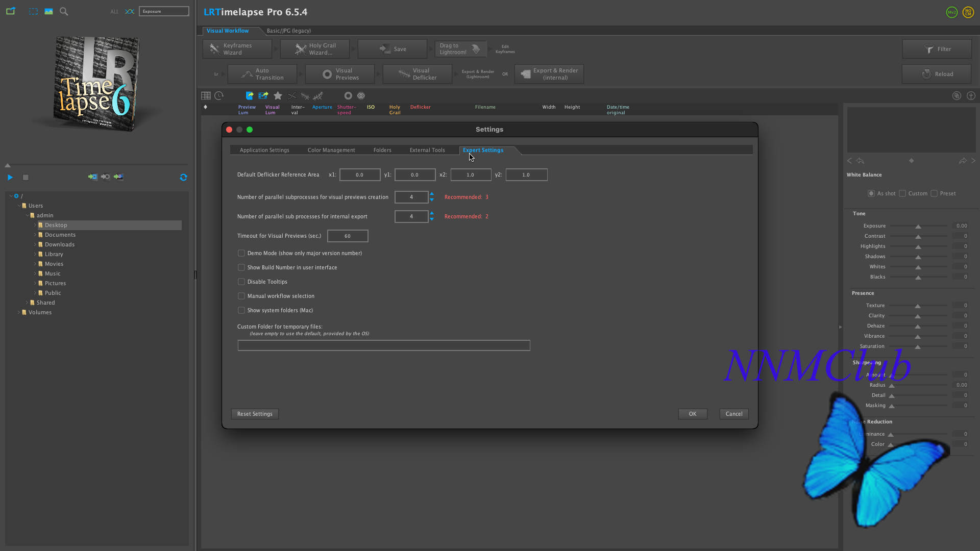Click the green arrow to filmstrip icon
Image resolution: width=980 pixels, height=551 pixels.
[x=92, y=177]
